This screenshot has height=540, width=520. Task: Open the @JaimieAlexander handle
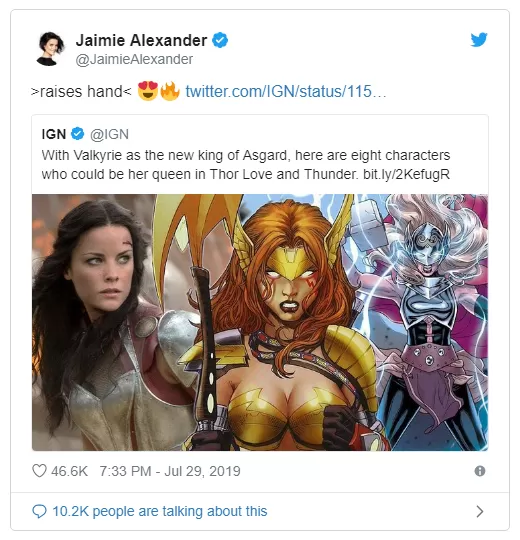pyautogui.click(x=134, y=59)
